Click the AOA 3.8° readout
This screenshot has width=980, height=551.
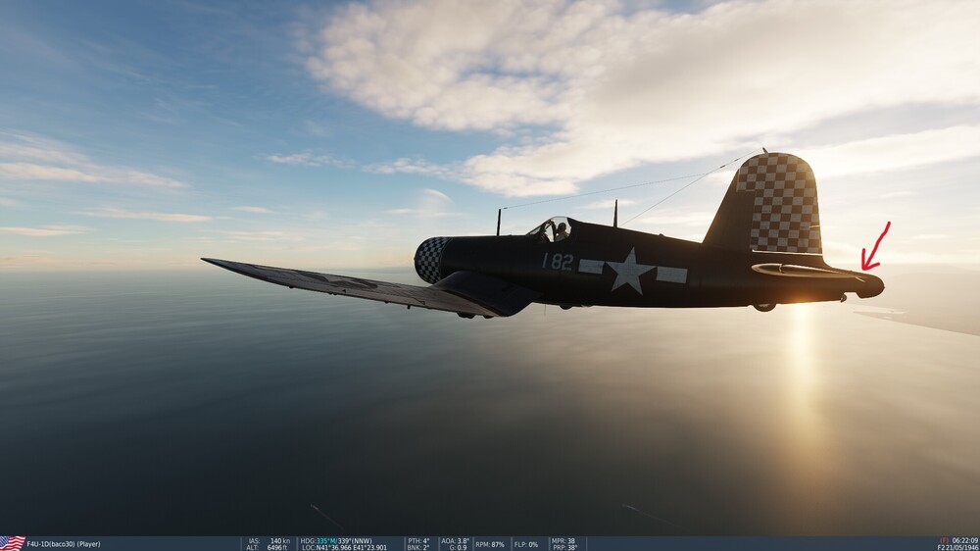point(455,541)
